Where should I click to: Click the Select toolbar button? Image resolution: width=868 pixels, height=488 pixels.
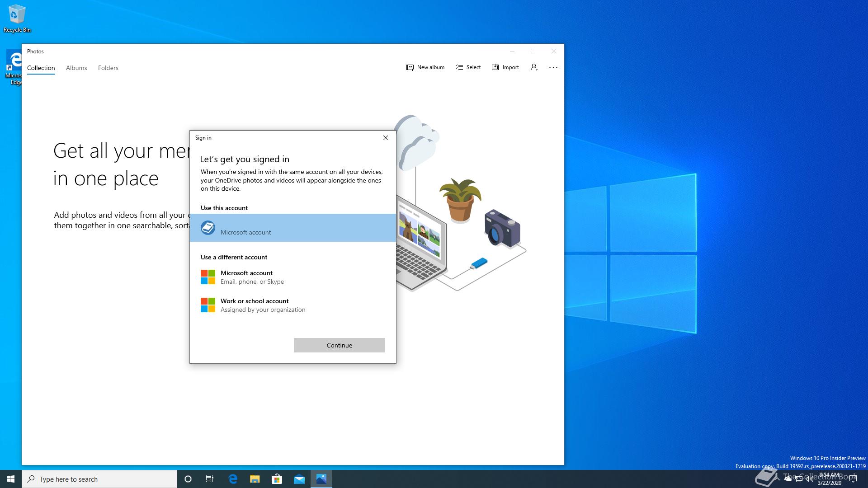468,67
